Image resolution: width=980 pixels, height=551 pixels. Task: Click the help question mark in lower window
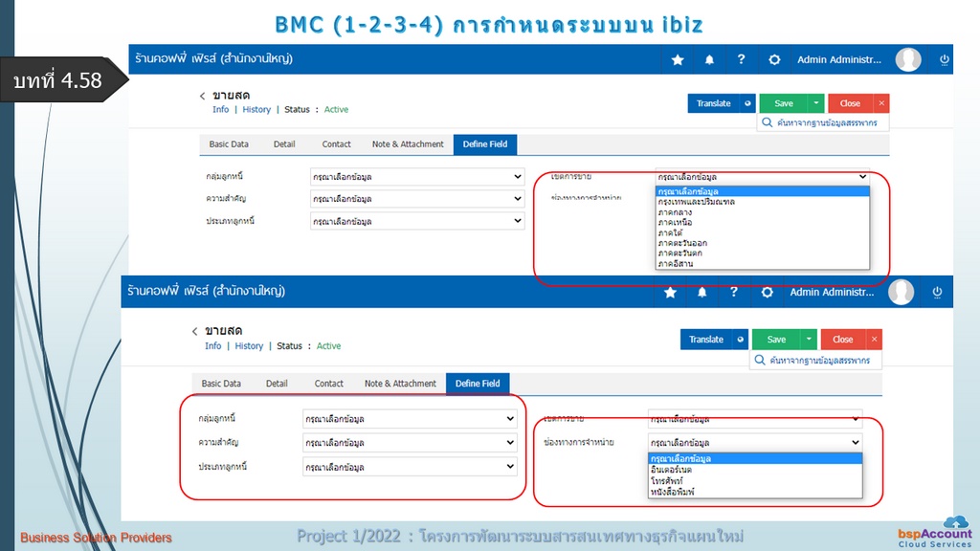(733, 292)
